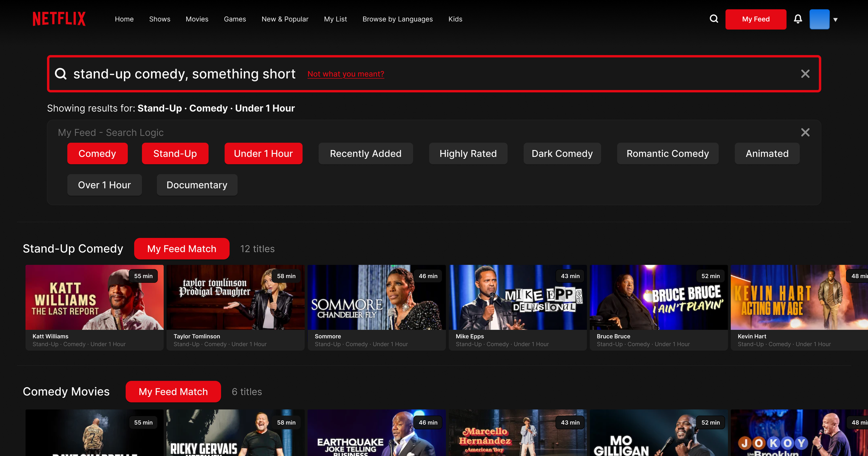Open the notifications bell

[x=798, y=19]
